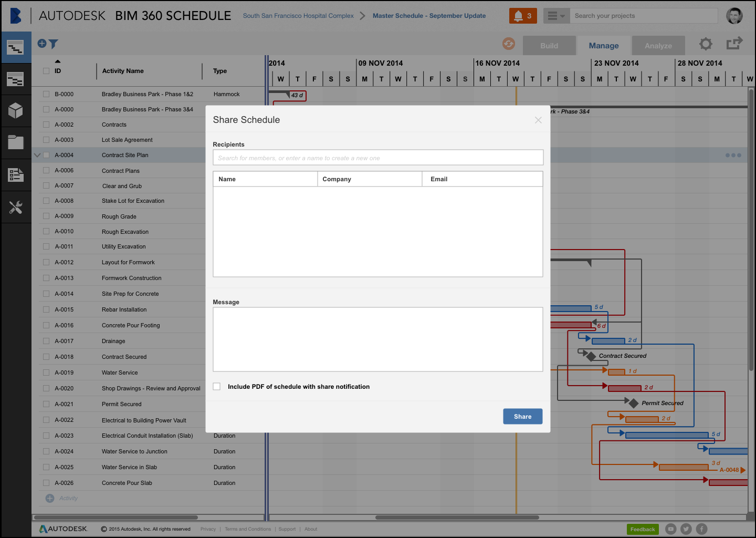This screenshot has width=756, height=538.
Task: Select the Gantt schedule view sidebar icon
Action: point(16,47)
